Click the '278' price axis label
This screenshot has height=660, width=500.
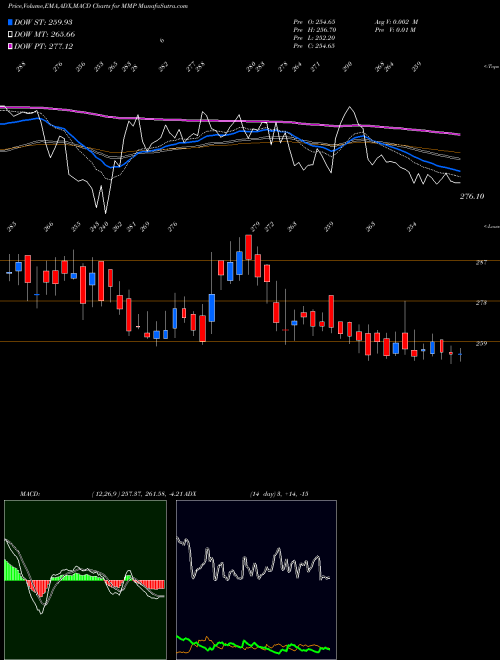tap(481, 303)
